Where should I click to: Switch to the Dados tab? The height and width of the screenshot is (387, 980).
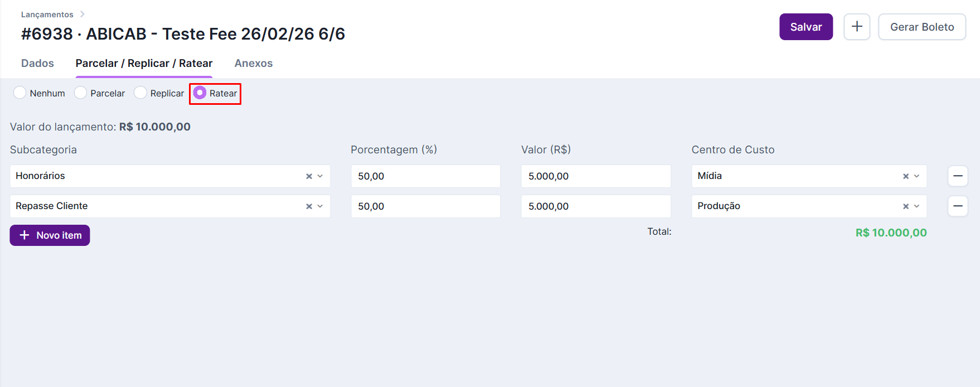37,64
